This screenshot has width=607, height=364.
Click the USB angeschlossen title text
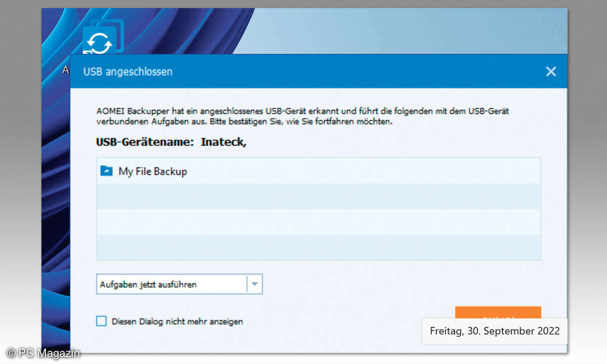tap(128, 72)
